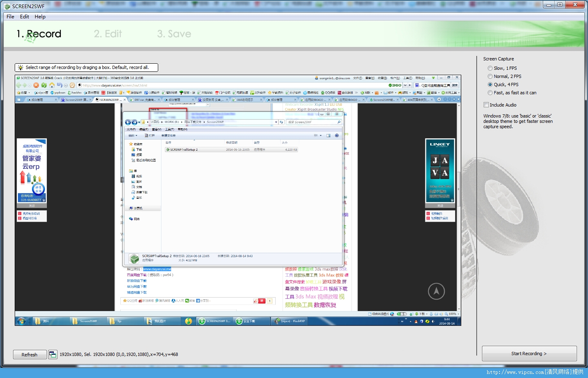Click circular scroll-to-top arrow in preview

436,291
